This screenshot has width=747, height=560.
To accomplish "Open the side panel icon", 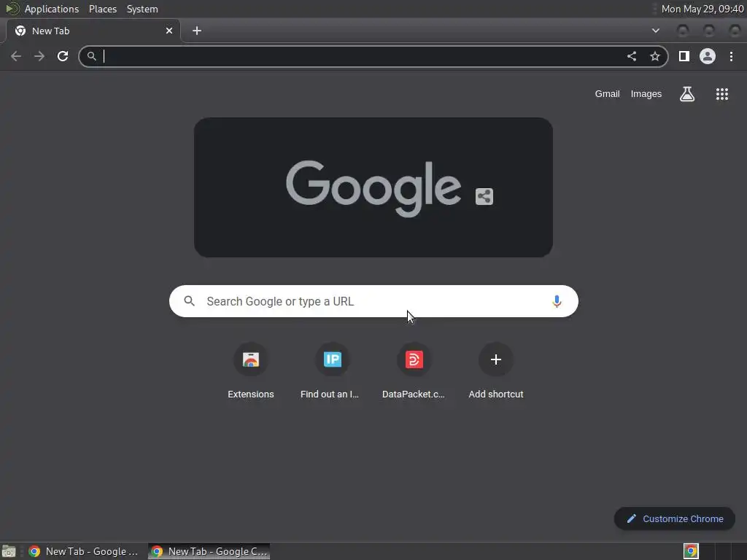I will 684,56.
